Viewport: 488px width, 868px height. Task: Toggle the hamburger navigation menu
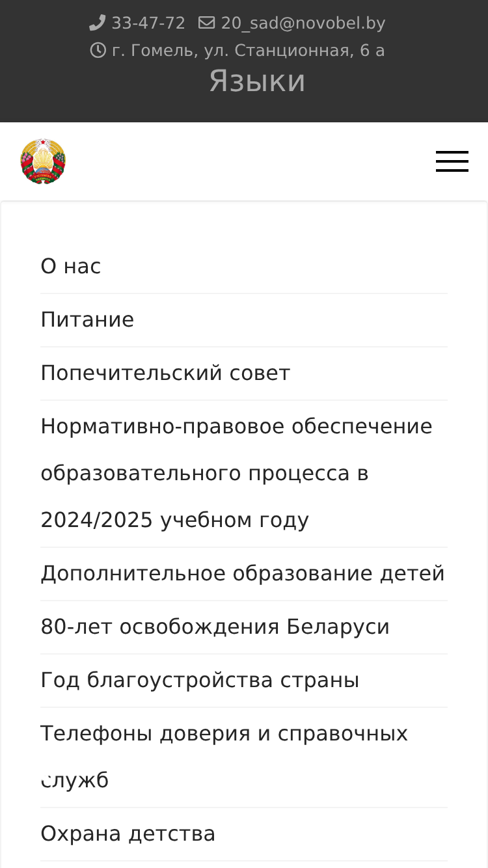pos(452,161)
